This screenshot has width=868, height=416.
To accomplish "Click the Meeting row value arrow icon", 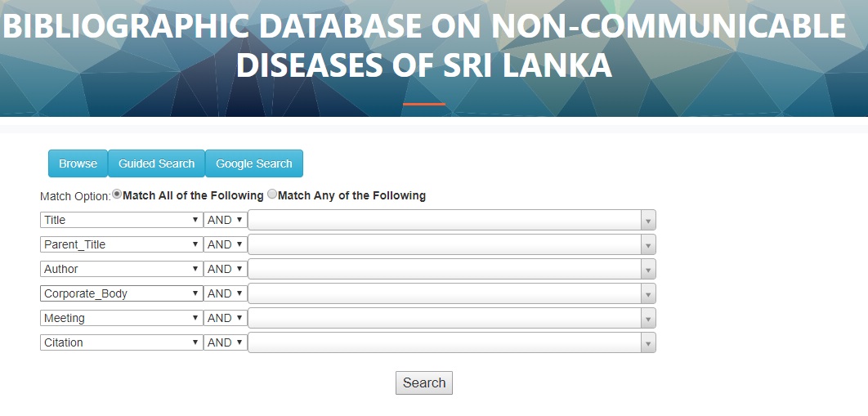I will coord(647,319).
